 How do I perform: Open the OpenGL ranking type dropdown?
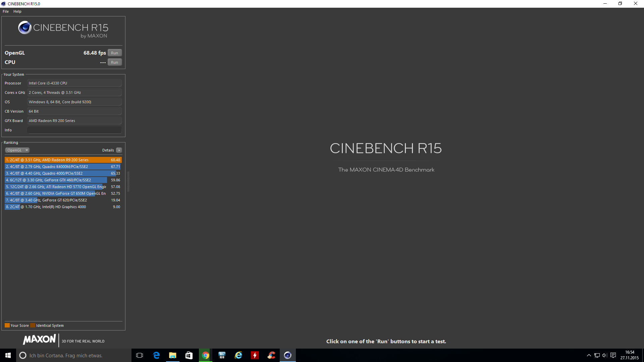[x=17, y=150]
